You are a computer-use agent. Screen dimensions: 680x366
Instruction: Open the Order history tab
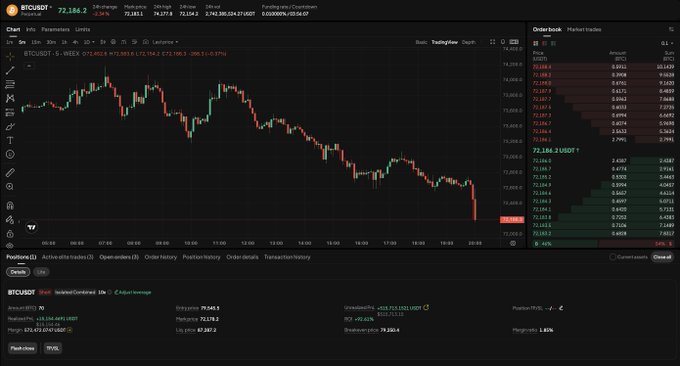coord(160,257)
